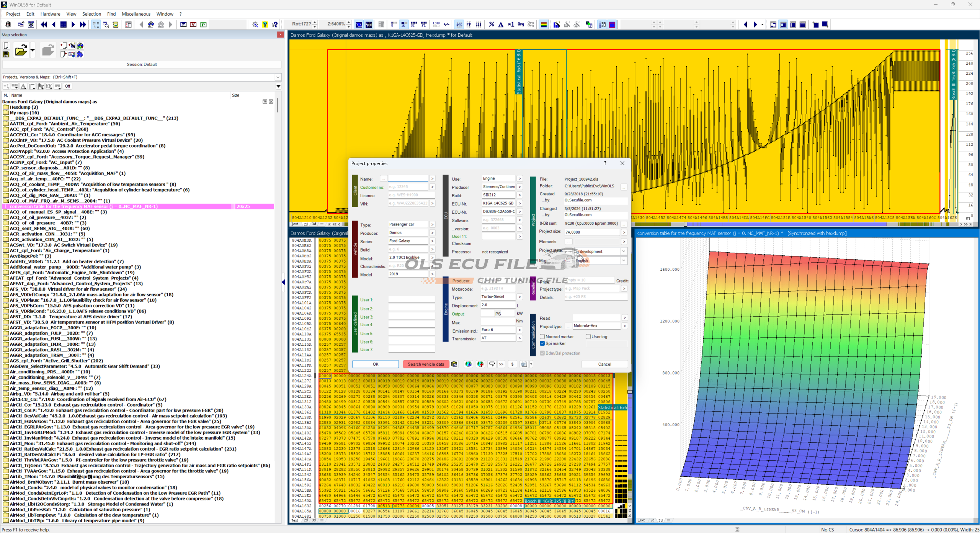980x533 pixels.
Task: Click the fast-forward double arrow toolbar icon
Action: (83, 25)
